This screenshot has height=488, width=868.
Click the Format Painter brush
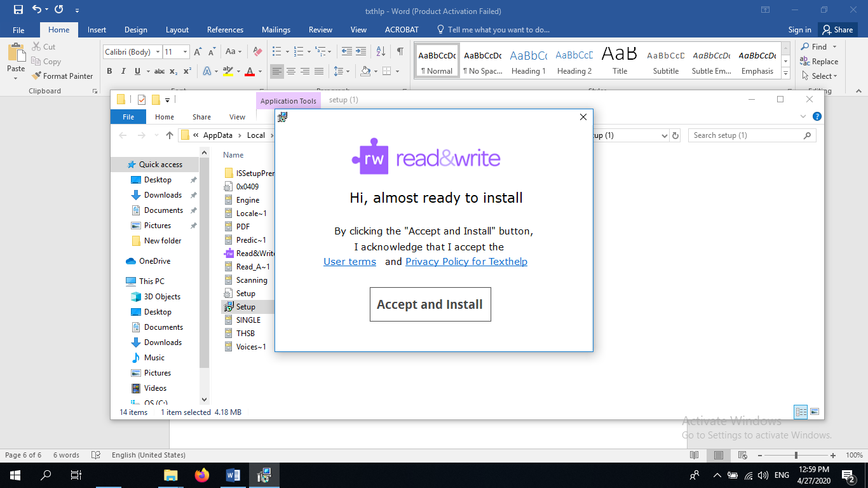tap(36, 76)
